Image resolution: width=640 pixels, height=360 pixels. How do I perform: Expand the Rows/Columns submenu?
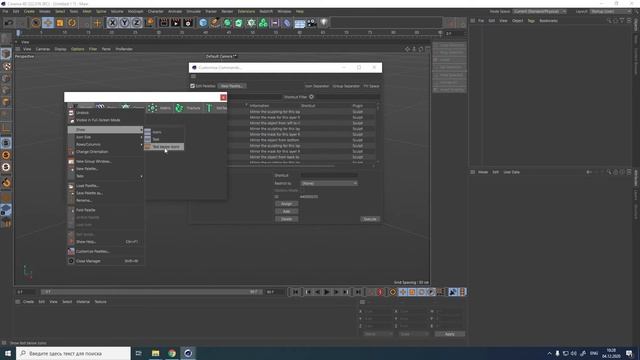[106, 144]
